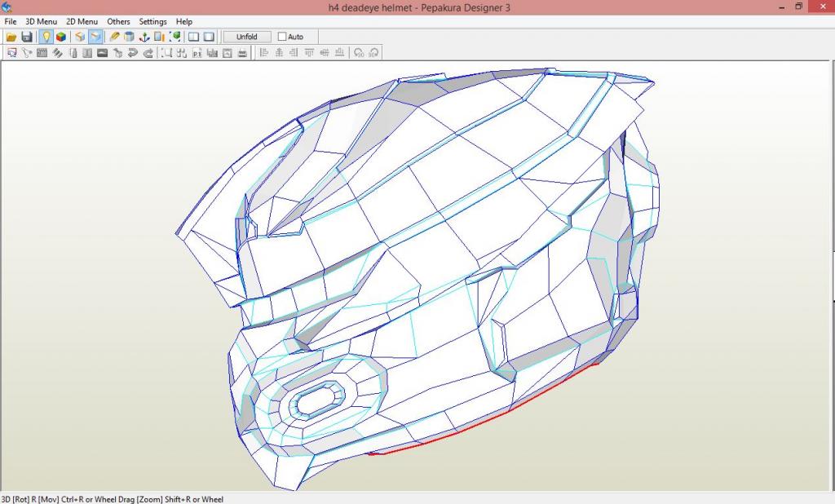
Task: Click the Unfold button
Action: click(246, 37)
